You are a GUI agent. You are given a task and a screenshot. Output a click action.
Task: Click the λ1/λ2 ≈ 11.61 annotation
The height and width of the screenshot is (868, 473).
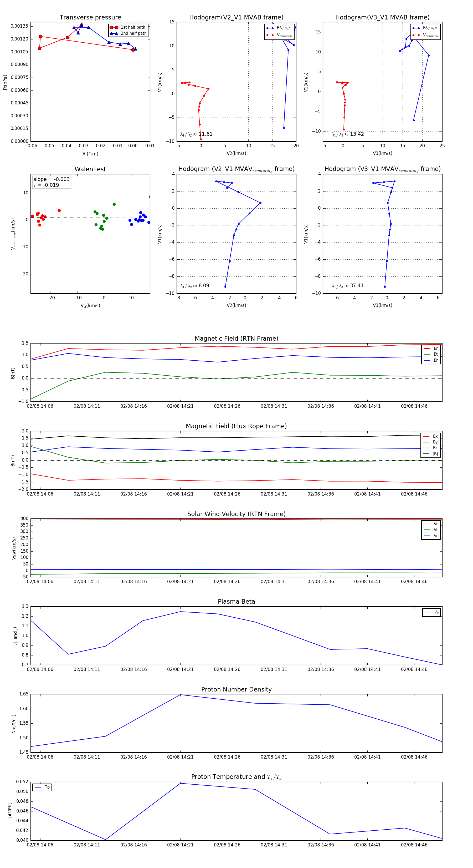(x=196, y=134)
